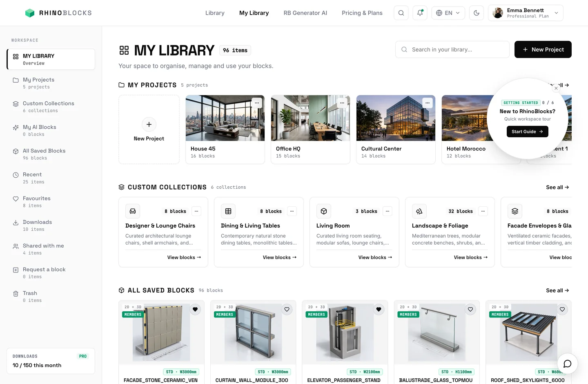Toggle favourite on BALUSTRADE_GLASS block
This screenshot has height=384, width=588.
470,309
